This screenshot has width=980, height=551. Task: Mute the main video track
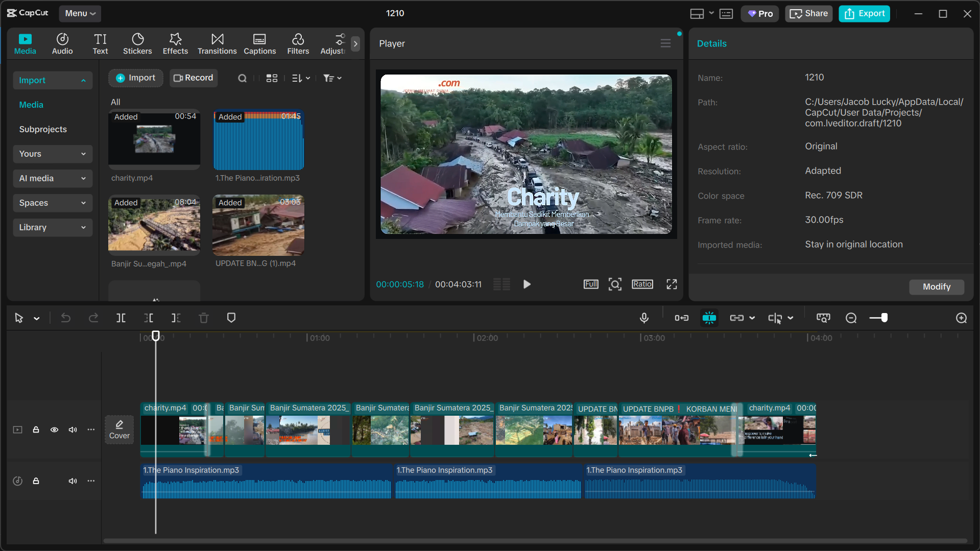coord(73,430)
